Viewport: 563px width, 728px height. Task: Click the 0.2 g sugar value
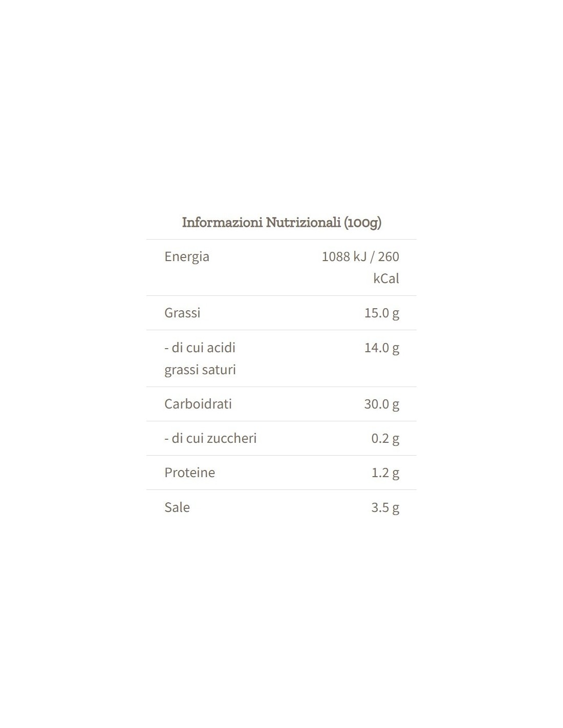(385, 438)
